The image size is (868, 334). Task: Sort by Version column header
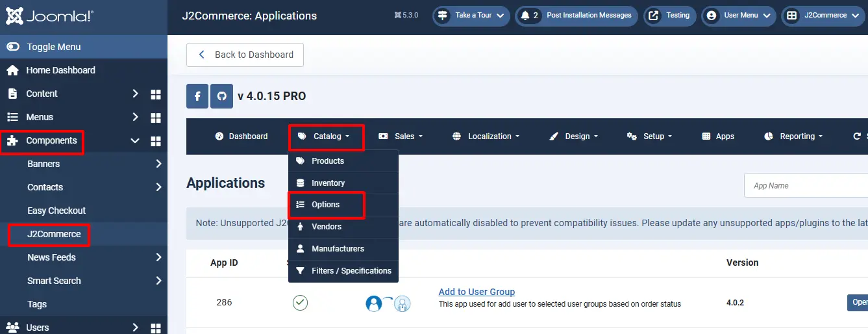[x=743, y=263]
